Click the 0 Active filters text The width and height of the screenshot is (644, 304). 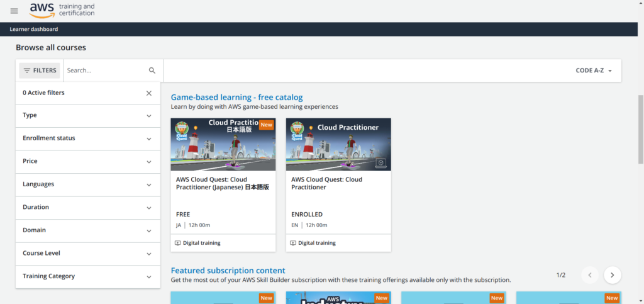pyautogui.click(x=43, y=93)
